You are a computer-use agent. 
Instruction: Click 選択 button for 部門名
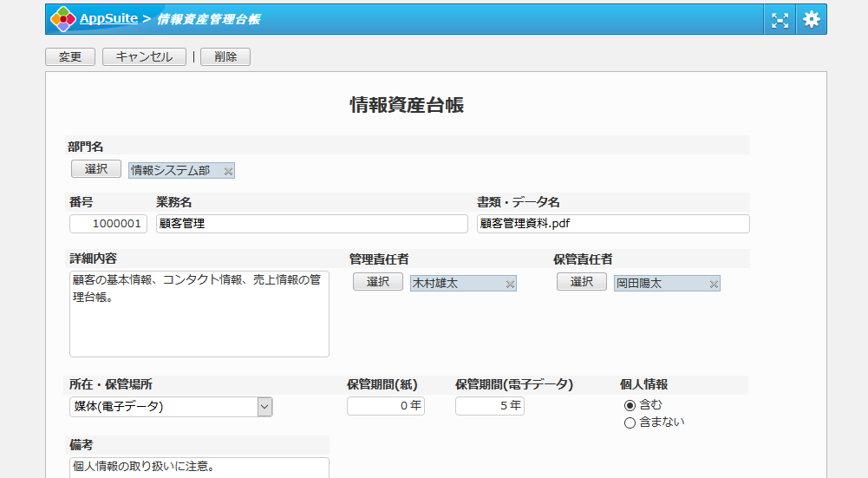coord(96,169)
